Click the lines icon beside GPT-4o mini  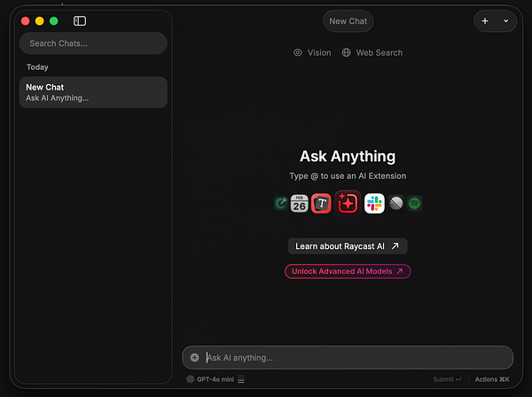(241, 379)
